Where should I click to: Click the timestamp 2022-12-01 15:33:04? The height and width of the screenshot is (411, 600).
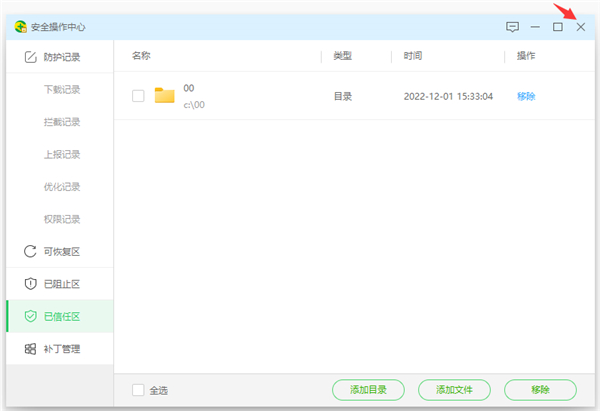click(x=448, y=96)
